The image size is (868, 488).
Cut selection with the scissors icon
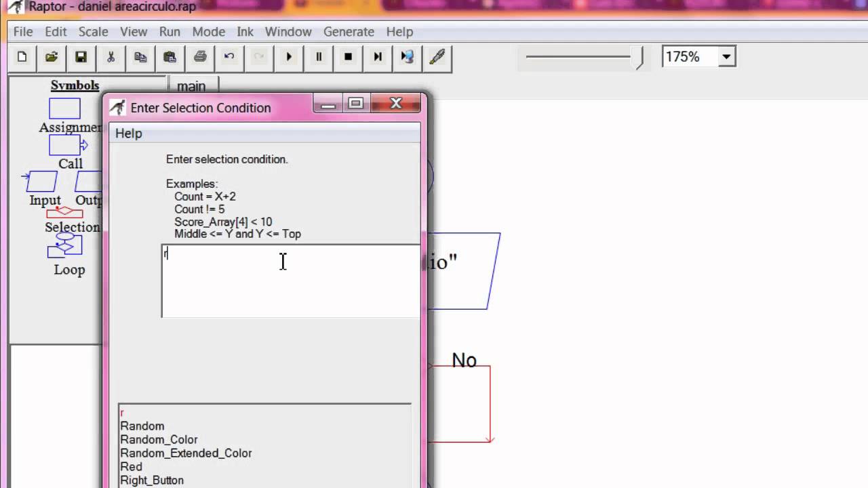111,57
